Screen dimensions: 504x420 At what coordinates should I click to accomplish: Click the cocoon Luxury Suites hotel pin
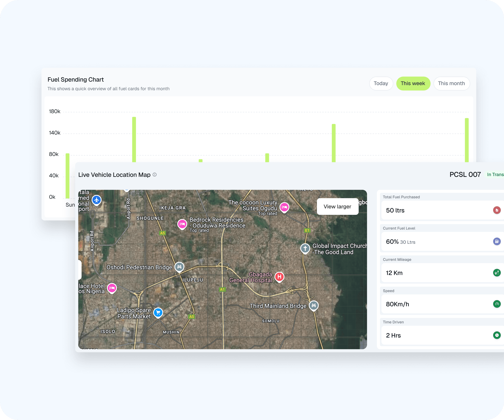[x=284, y=207]
